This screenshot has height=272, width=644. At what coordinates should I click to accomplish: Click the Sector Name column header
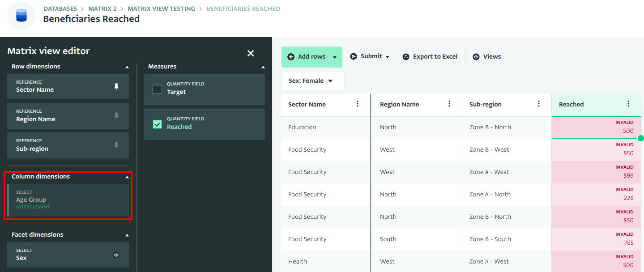click(x=326, y=105)
